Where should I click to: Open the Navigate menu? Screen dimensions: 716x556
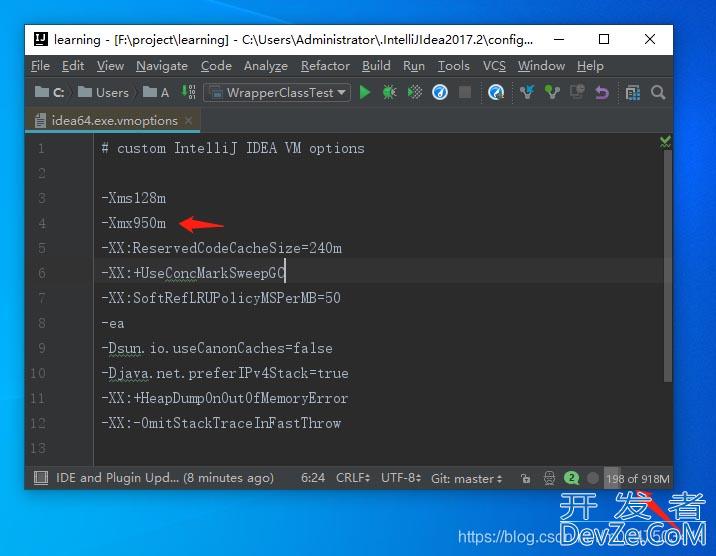coord(162,66)
